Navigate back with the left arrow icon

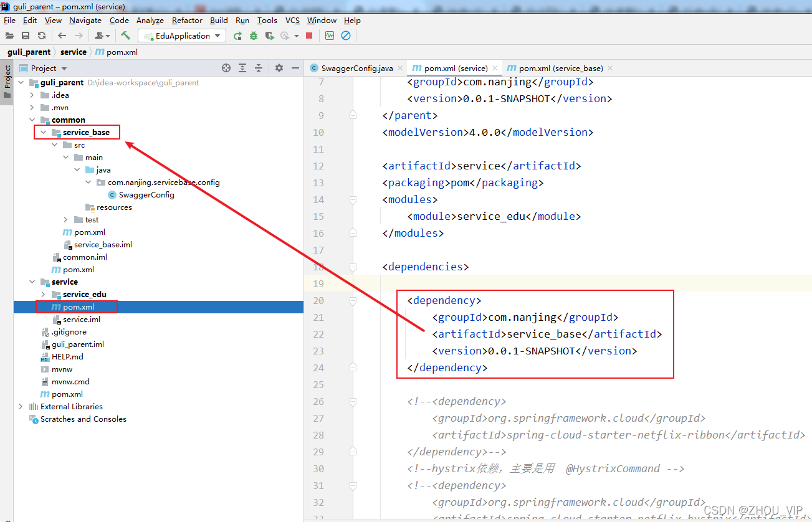[x=62, y=36]
